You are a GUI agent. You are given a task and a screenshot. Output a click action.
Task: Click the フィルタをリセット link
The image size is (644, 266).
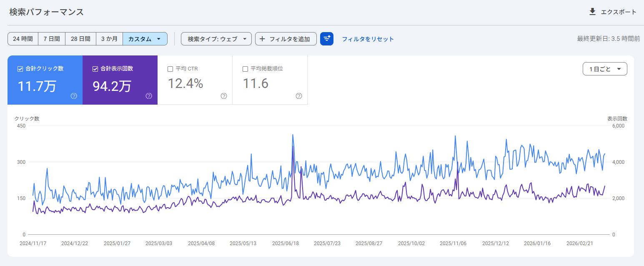[368, 39]
